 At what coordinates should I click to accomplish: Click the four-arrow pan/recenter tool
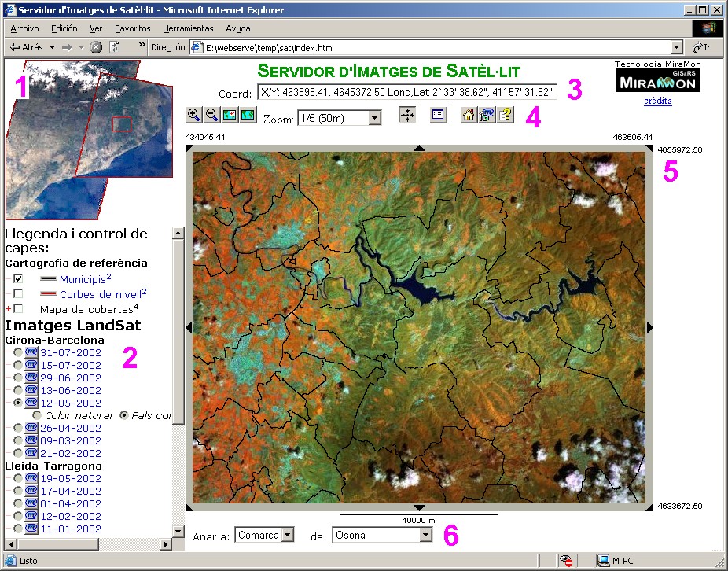tap(407, 115)
